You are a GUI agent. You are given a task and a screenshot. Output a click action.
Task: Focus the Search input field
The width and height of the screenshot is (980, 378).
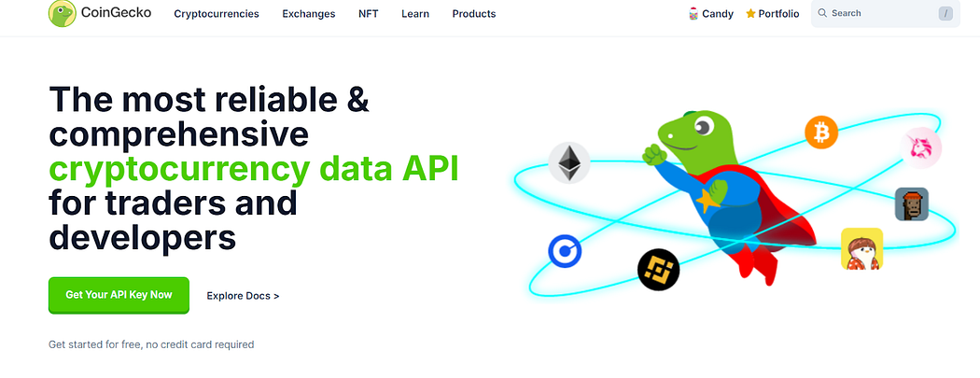[886, 14]
